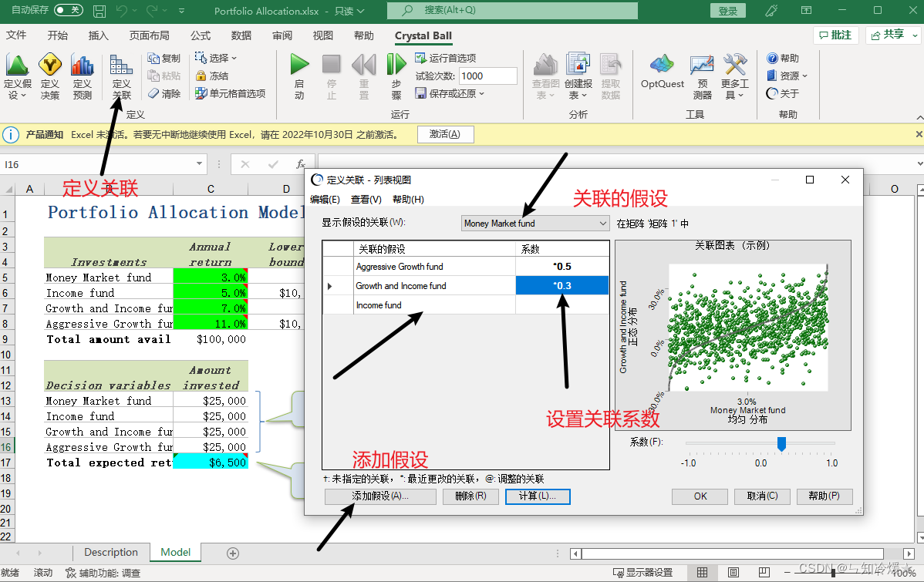Open Money Market fund assumption dropdown

tap(535, 224)
